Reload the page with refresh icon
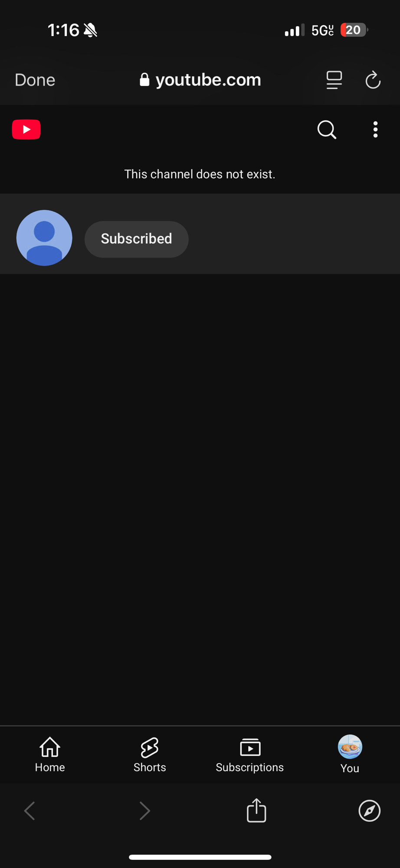 373,80
